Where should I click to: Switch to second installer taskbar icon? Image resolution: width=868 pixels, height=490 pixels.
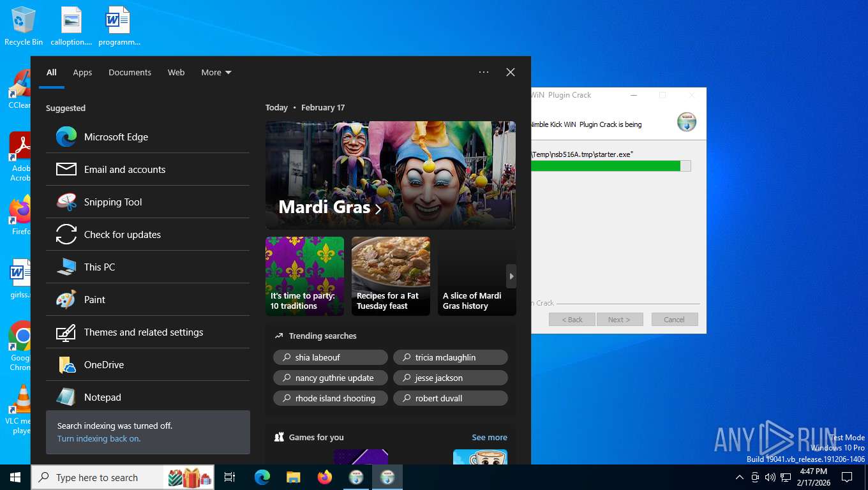387,477
